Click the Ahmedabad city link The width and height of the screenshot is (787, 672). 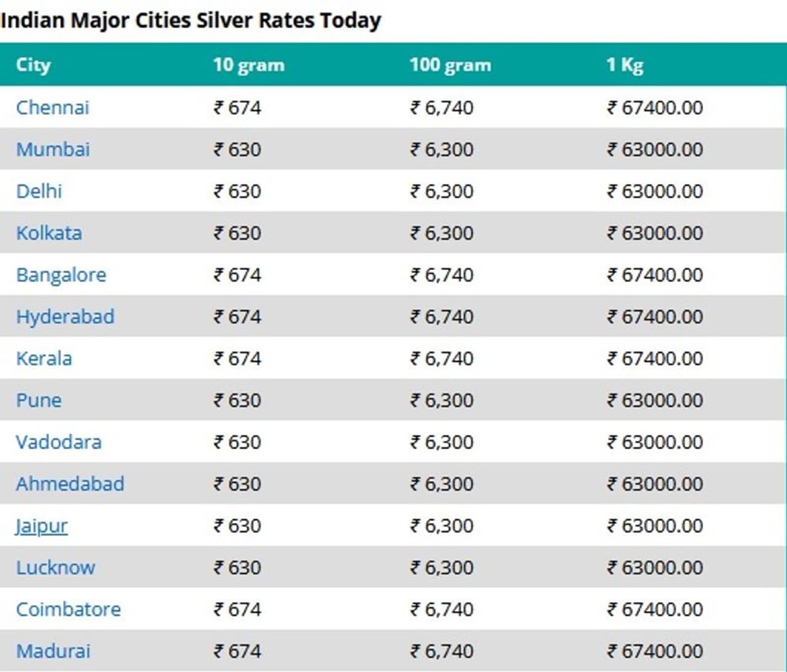(x=70, y=484)
